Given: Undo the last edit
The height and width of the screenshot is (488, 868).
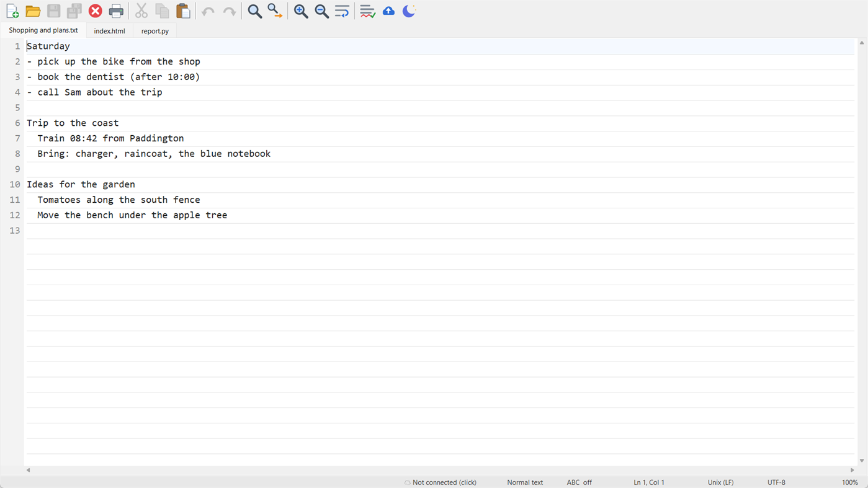Looking at the screenshot, I should tap(208, 11).
